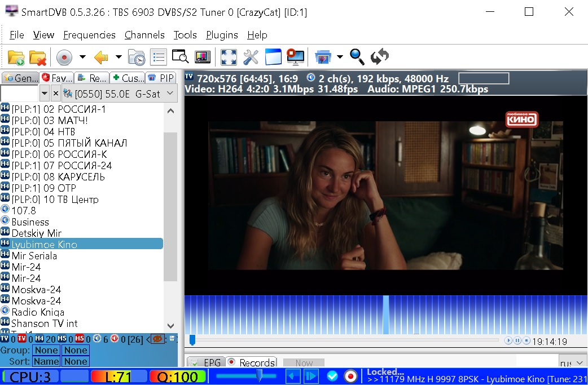Expand the snapshot icon dropdown arrow
The height and width of the screenshot is (385, 588).
coord(340,57)
